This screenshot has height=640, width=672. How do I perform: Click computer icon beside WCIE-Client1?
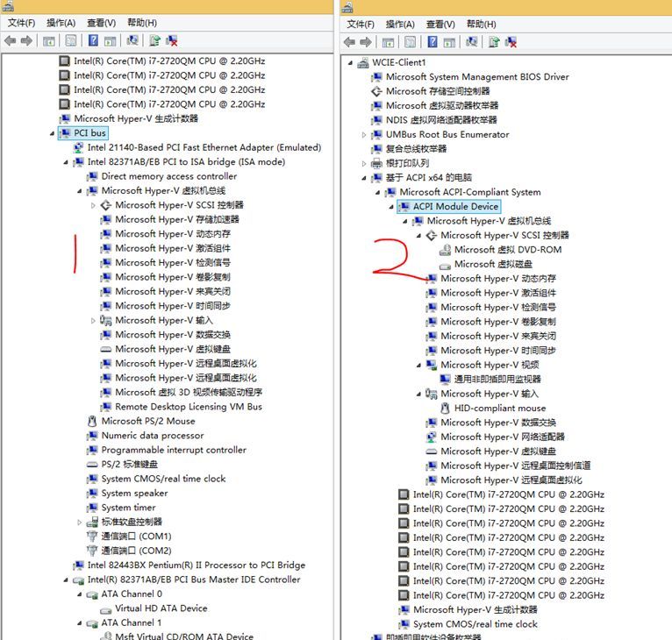pos(363,62)
